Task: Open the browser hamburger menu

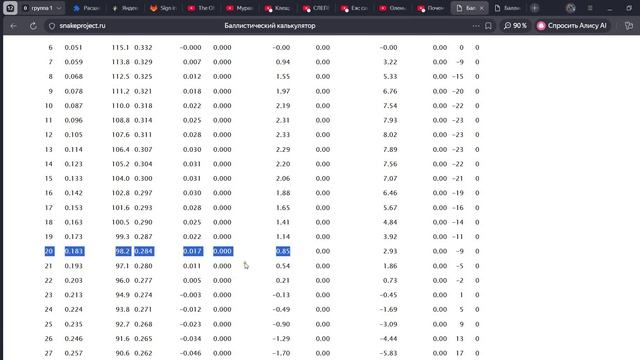Action: point(590,8)
